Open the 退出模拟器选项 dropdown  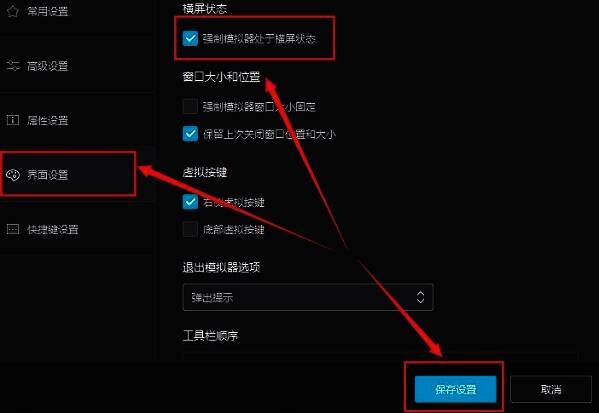click(x=308, y=297)
